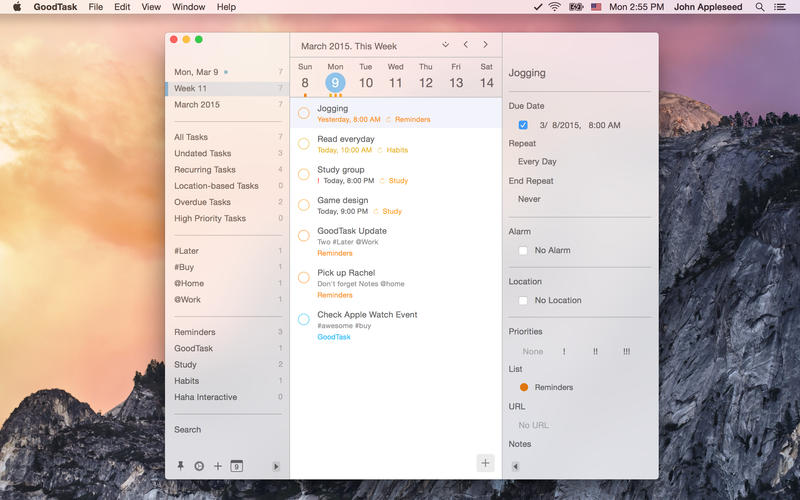This screenshot has height=500, width=800.
Task: Mark the Jogging task as complete
Action: click(x=304, y=113)
